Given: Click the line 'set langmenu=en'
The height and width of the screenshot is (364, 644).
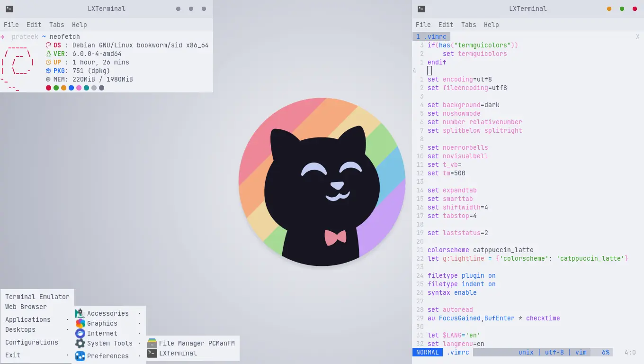Looking at the screenshot, I should coord(456,344).
